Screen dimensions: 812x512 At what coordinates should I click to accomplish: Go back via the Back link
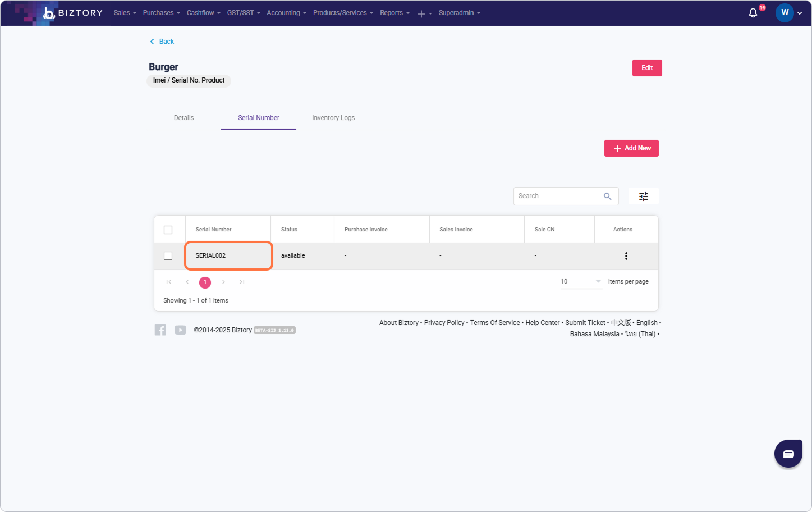tap(162, 42)
